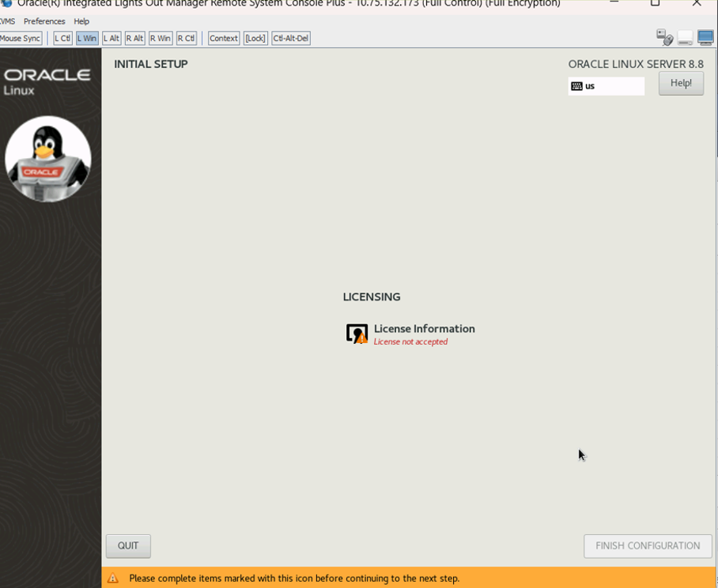Viewport: 718px width, 588px height.
Task: Click the keyboard icon beside 'us'
Action: pos(576,86)
